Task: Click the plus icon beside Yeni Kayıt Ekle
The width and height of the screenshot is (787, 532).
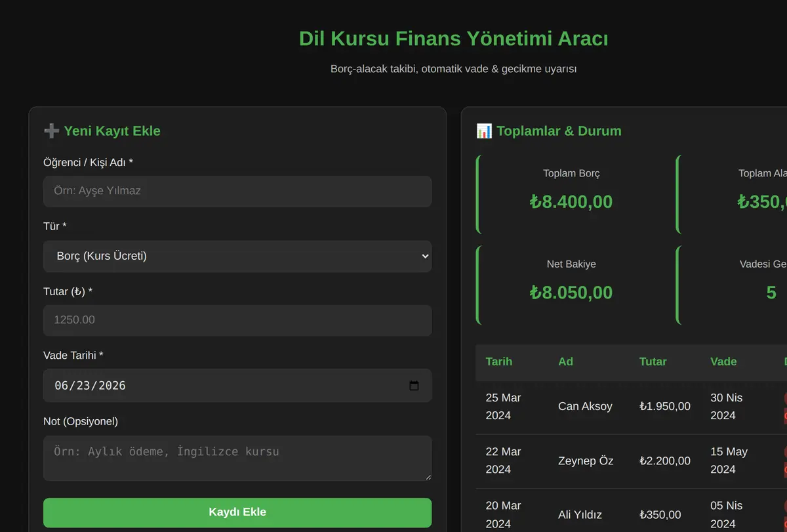Action: 51,131
